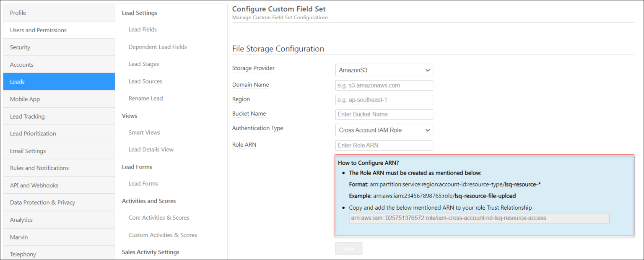
Task: Click the Role ARN input box
Action: pos(383,145)
